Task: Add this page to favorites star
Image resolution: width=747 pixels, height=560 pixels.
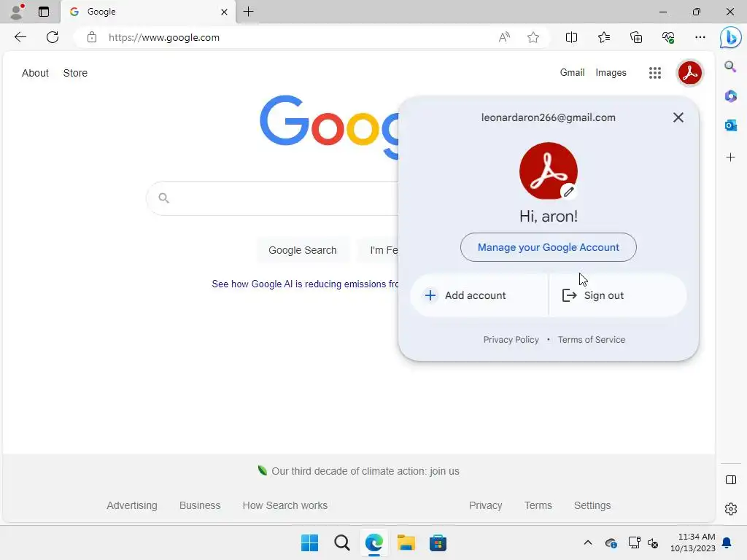Action: (533, 37)
